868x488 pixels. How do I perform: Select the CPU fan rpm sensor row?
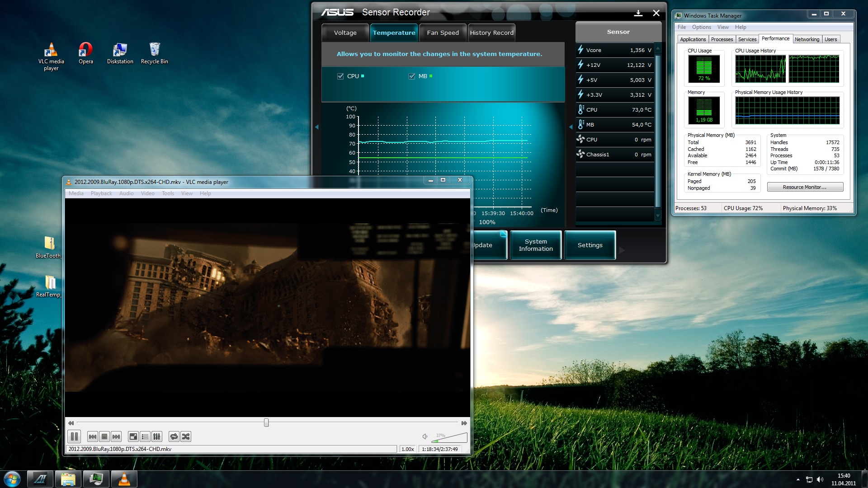pyautogui.click(x=615, y=140)
